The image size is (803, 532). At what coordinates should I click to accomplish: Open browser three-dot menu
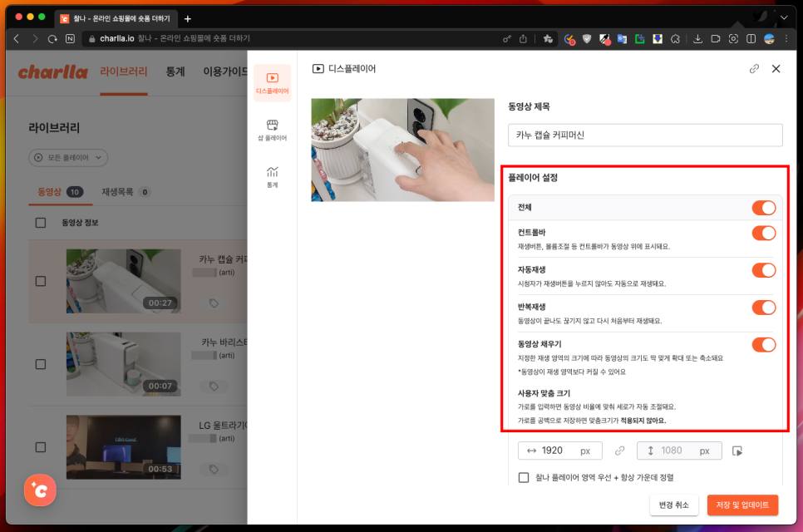786,39
